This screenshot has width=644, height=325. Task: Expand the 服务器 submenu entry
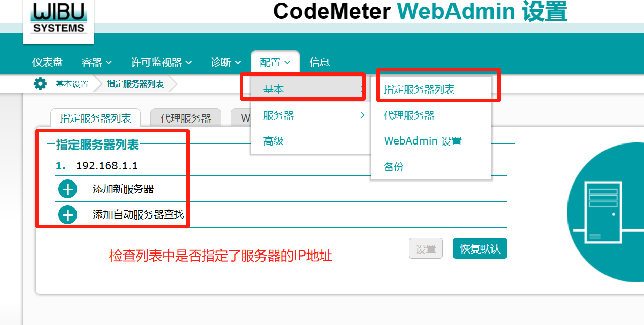[x=311, y=116]
